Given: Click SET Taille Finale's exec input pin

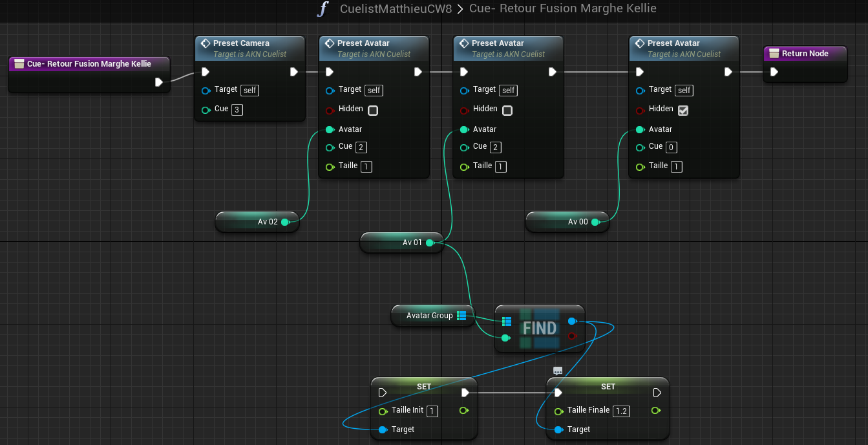Looking at the screenshot, I should pyautogui.click(x=558, y=393).
